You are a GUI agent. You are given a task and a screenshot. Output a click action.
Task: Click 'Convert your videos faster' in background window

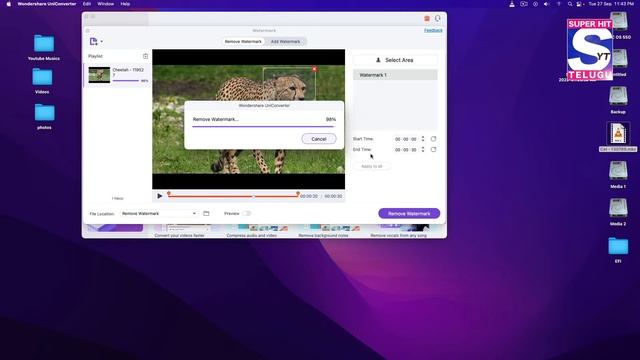click(x=180, y=236)
